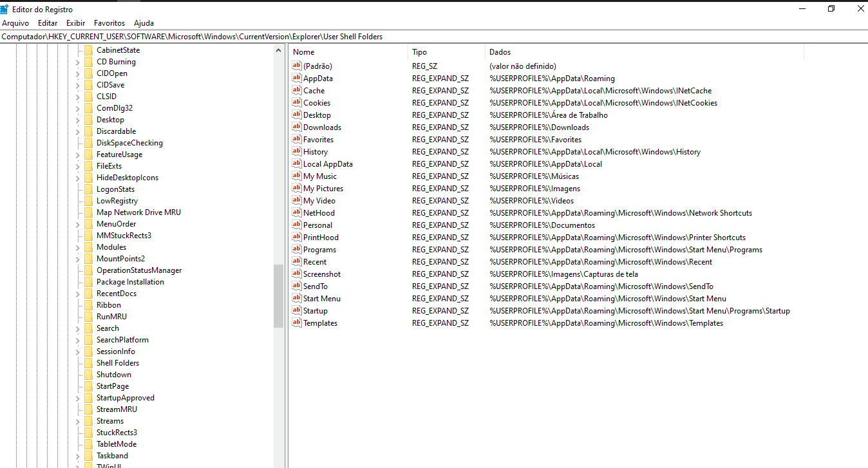The height and width of the screenshot is (468, 868).
Task: Click the Map Network Drive MRU folder icon
Action: [88, 212]
